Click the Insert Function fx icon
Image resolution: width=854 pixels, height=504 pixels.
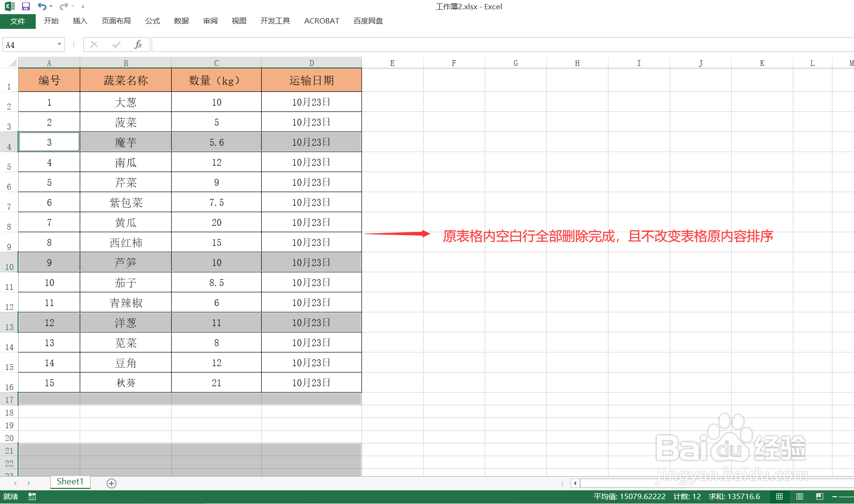tap(138, 44)
